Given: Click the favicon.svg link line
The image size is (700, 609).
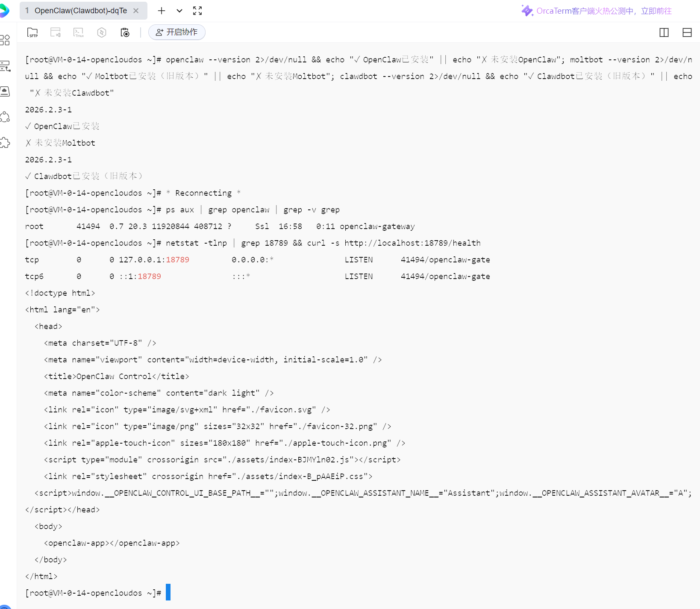Looking at the screenshot, I should pos(187,410).
